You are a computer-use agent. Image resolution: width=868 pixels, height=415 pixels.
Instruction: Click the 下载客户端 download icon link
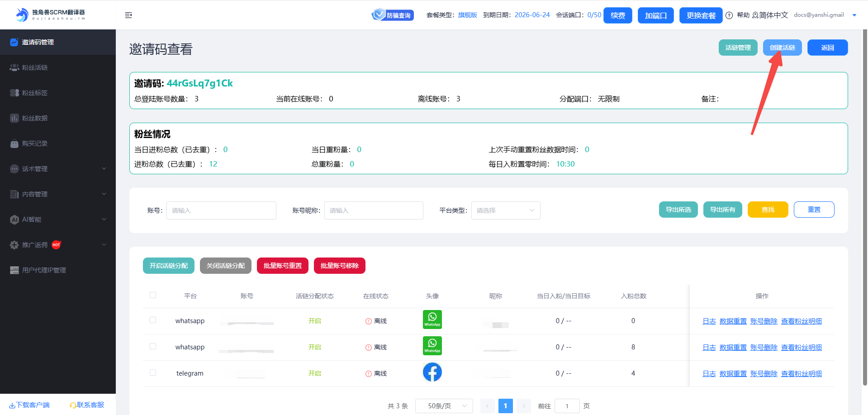tap(30, 405)
